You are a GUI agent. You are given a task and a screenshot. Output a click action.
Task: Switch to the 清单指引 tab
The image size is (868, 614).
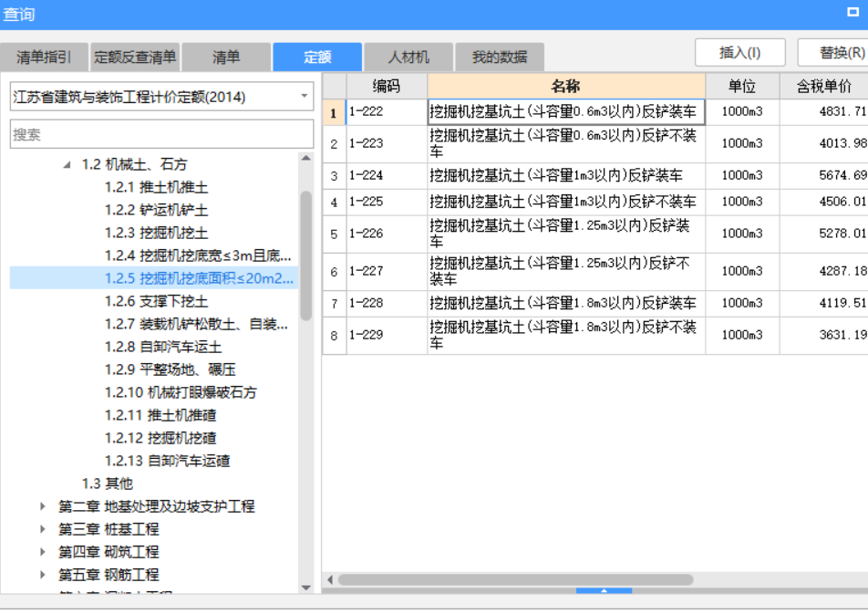(45, 57)
